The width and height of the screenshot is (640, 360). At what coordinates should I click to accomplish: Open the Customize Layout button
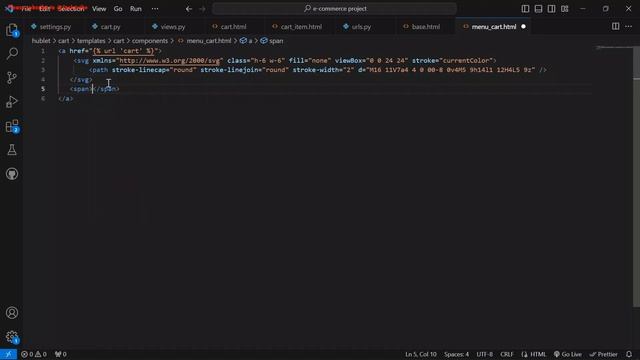[x=564, y=9]
